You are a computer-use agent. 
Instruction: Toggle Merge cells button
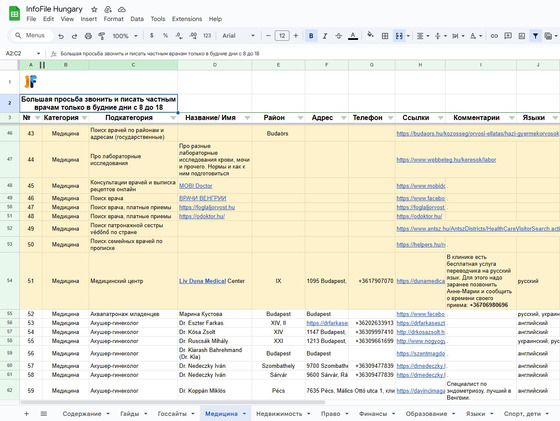tap(399, 36)
